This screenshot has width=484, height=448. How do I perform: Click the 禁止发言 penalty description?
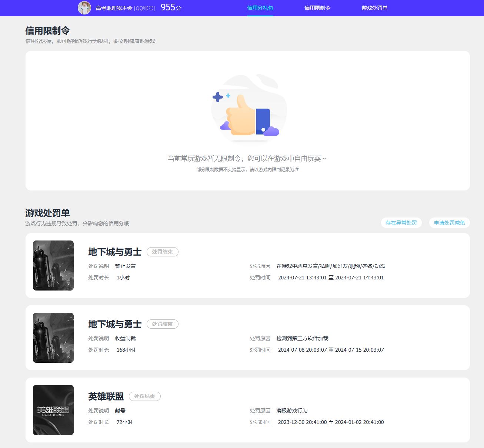pos(125,266)
